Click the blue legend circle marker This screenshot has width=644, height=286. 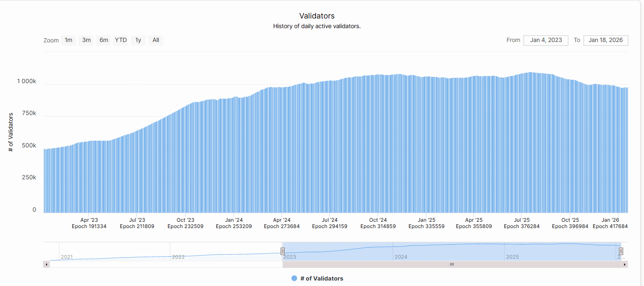click(x=294, y=278)
